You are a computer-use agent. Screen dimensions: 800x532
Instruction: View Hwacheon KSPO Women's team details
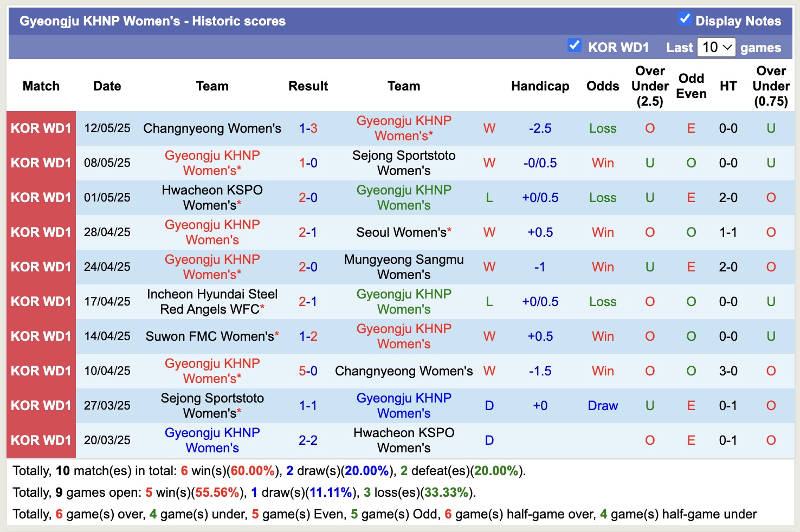(x=211, y=198)
